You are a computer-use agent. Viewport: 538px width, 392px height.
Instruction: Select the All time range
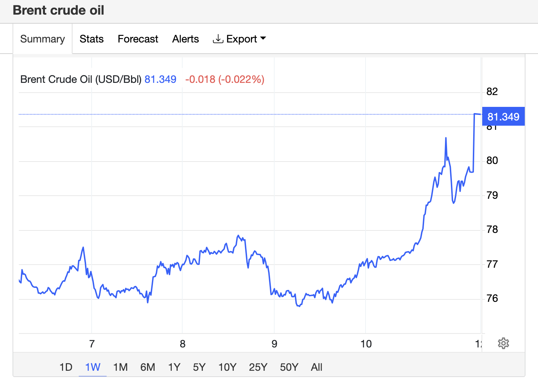(x=316, y=367)
